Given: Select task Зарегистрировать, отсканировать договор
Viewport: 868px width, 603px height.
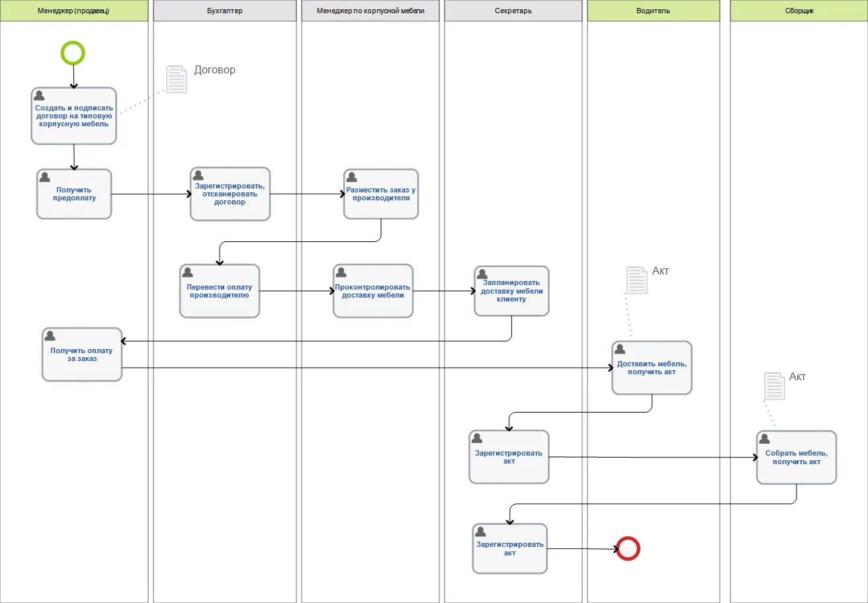Looking at the screenshot, I should point(230,194).
